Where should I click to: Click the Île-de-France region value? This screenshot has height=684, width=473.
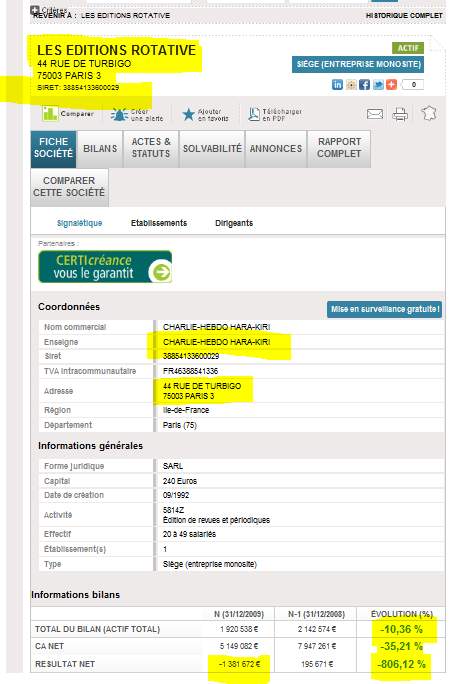(x=186, y=410)
